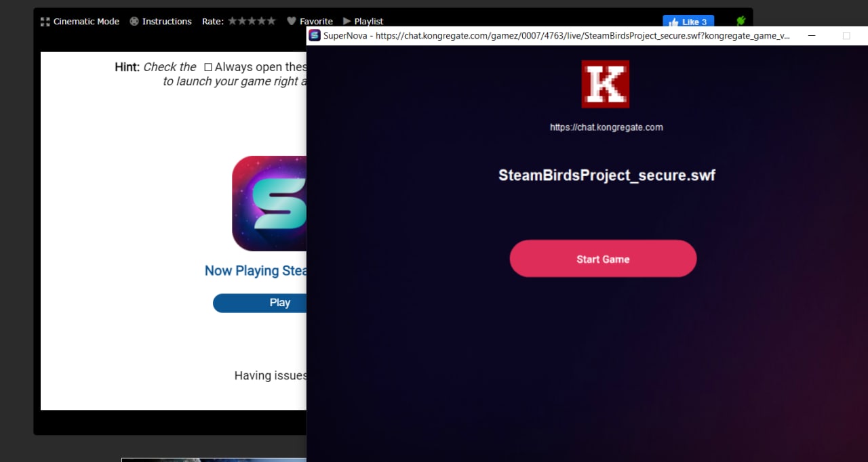Check the Always open checkbox in hint

(x=208, y=67)
